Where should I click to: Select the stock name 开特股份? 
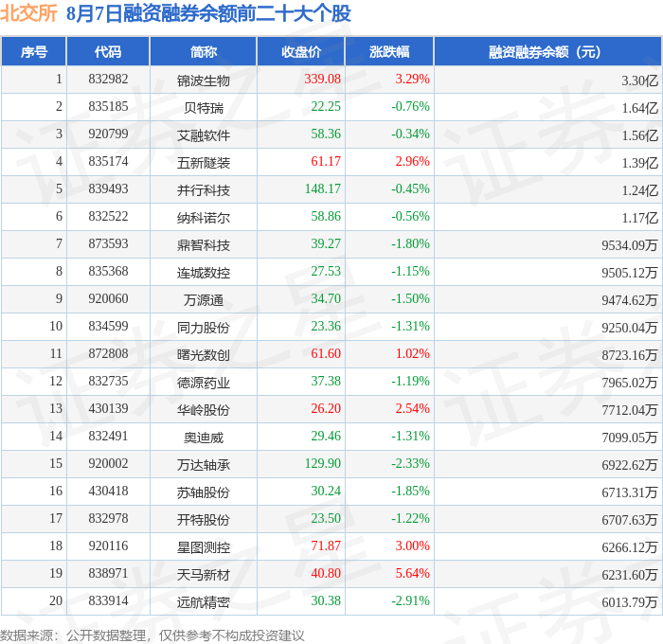pos(204,520)
